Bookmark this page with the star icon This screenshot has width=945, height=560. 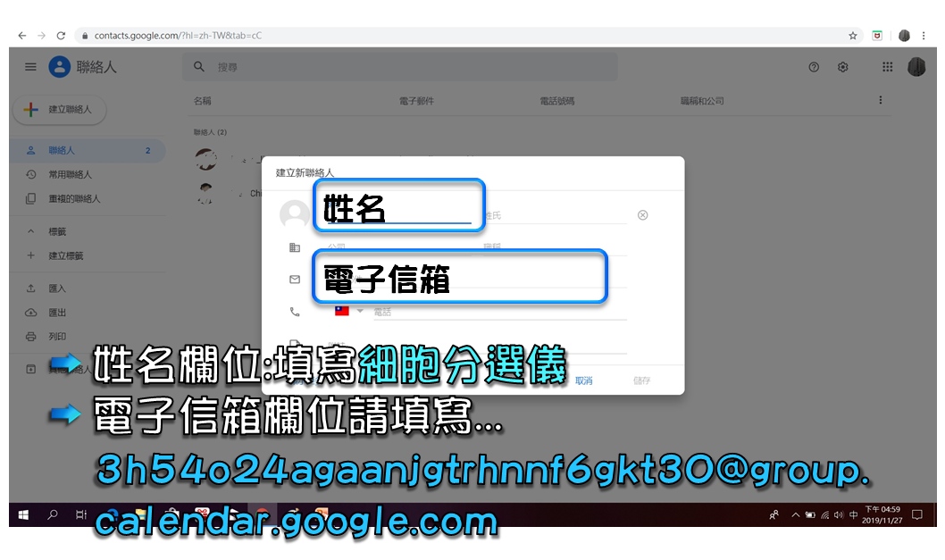(853, 36)
